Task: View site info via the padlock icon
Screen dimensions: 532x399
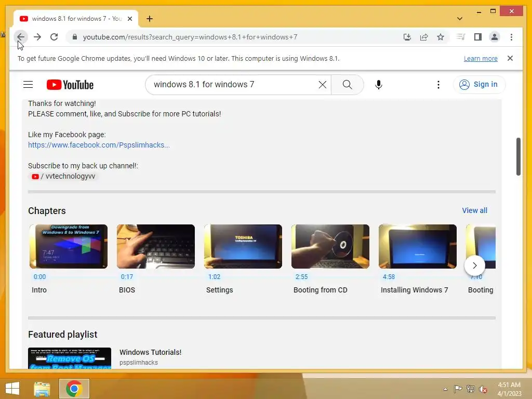Action: 75,37
